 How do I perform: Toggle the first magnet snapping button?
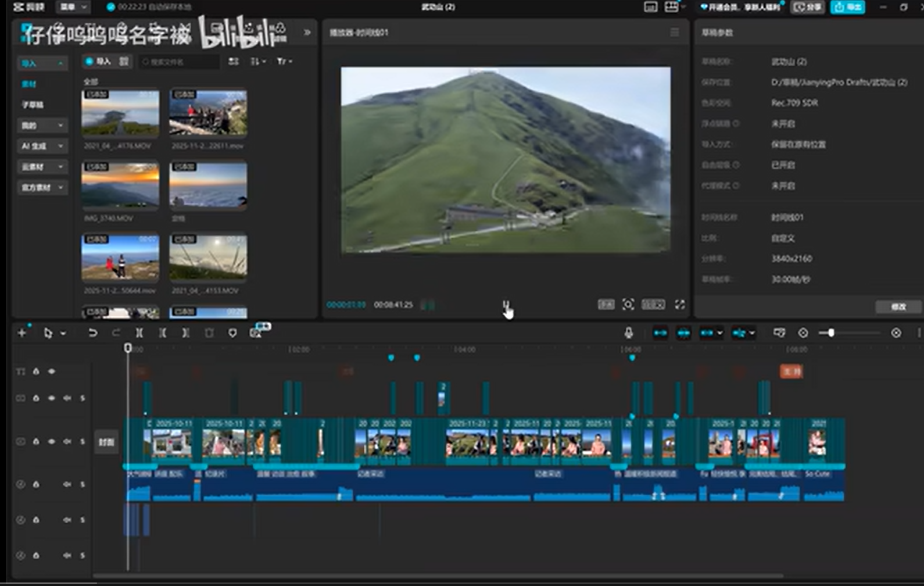click(660, 333)
